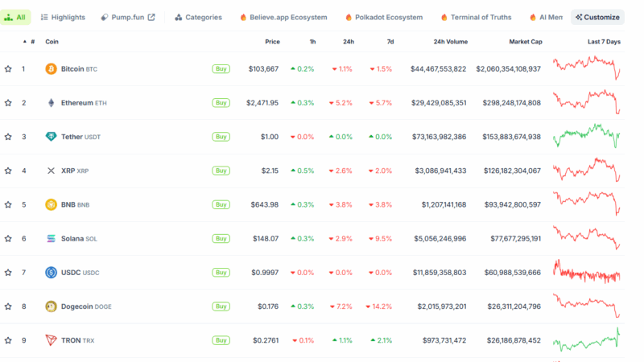The width and height of the screenshot is (644, 362).
Task: Click Buy for USDC
Action: click(221, 273)
